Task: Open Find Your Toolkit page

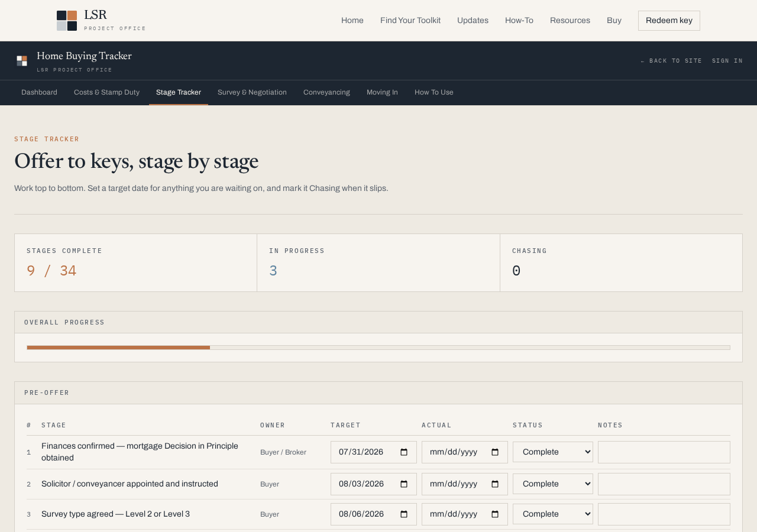Action: click(x=410, y=21)
